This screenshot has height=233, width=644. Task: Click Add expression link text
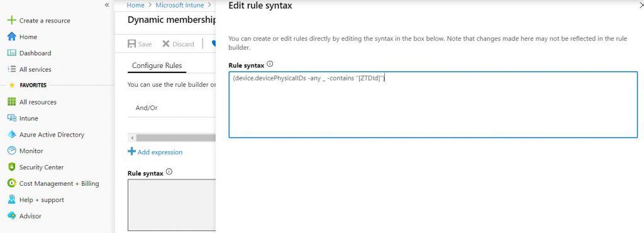point(160,152)
